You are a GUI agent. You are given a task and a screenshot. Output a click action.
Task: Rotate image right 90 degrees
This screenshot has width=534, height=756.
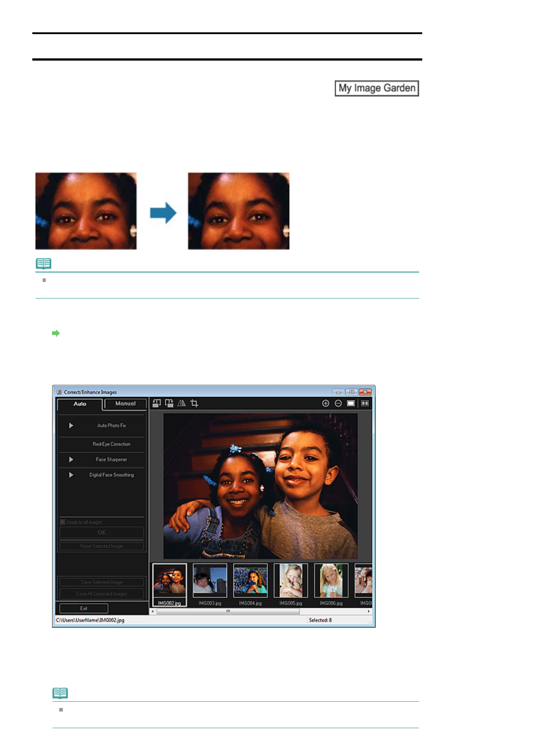169,403
